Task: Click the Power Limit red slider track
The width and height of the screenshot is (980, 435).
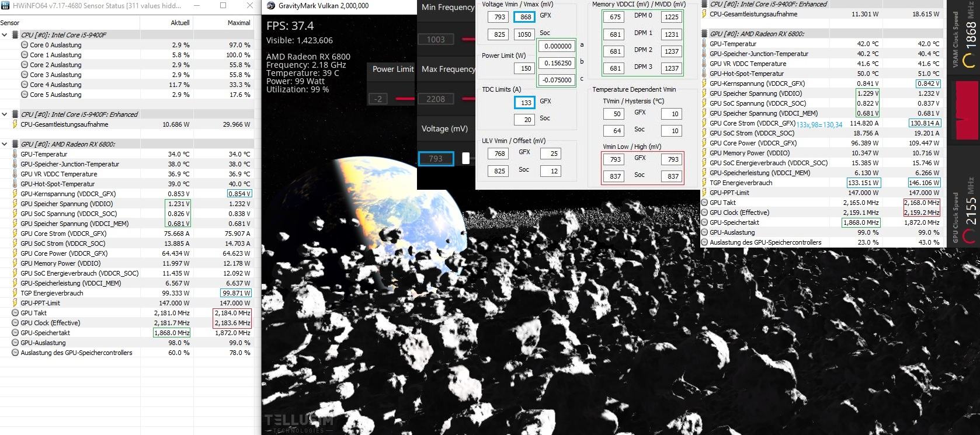Action: pos(405,99)
